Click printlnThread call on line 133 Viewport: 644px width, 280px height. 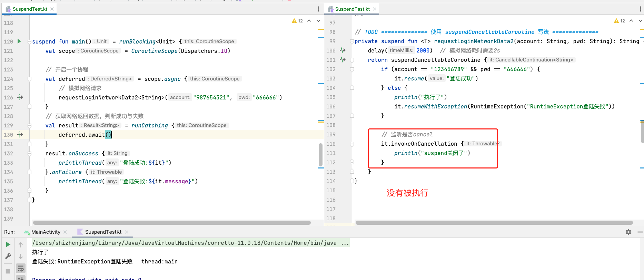80,163
